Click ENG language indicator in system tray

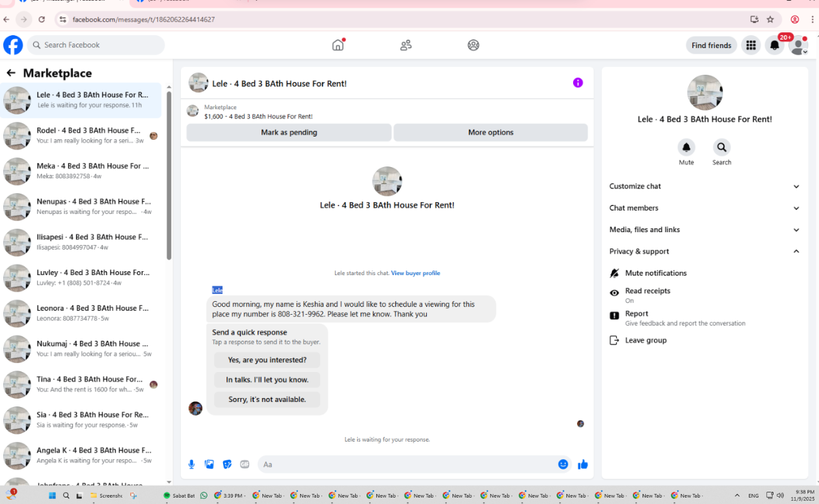click(753, 496)
